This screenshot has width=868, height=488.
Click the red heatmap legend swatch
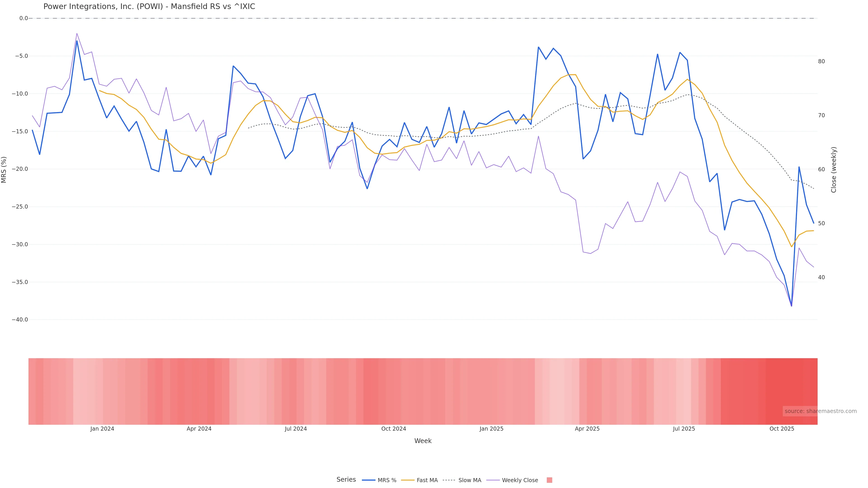pos(549,480)
